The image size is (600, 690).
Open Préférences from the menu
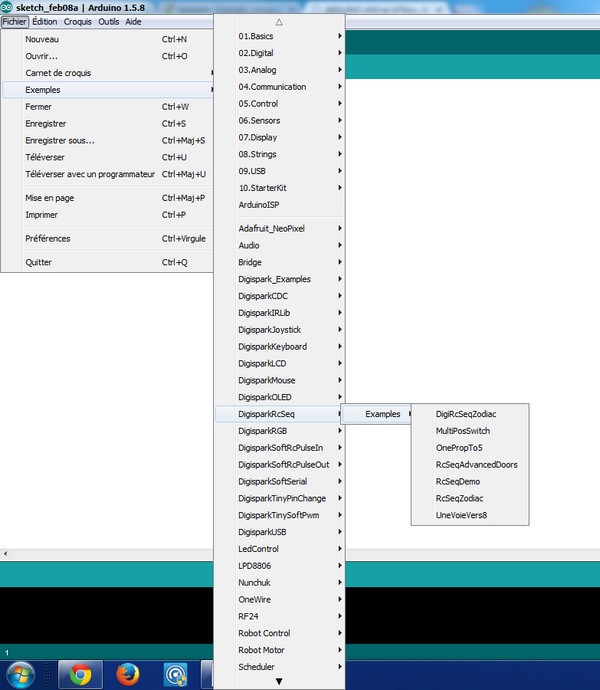coord(108,239)
